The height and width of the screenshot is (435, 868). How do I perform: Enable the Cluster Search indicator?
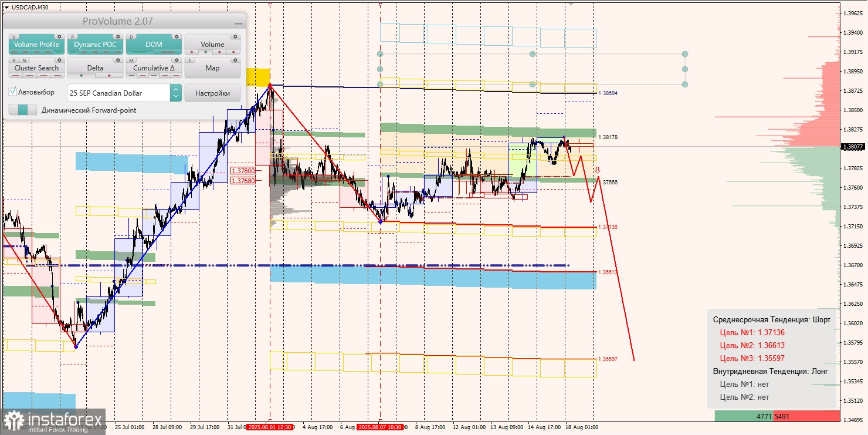coord(36,68)
